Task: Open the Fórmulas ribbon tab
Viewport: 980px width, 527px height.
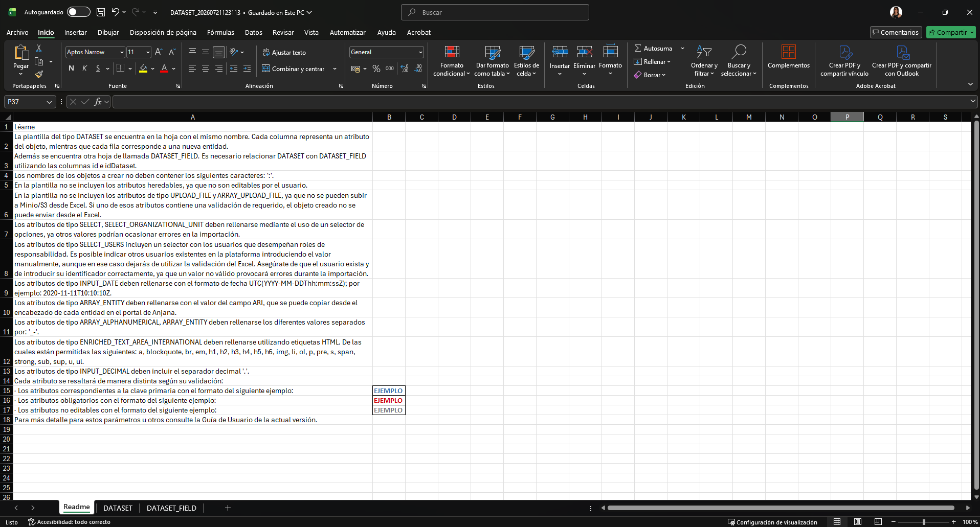Action: 220,32
